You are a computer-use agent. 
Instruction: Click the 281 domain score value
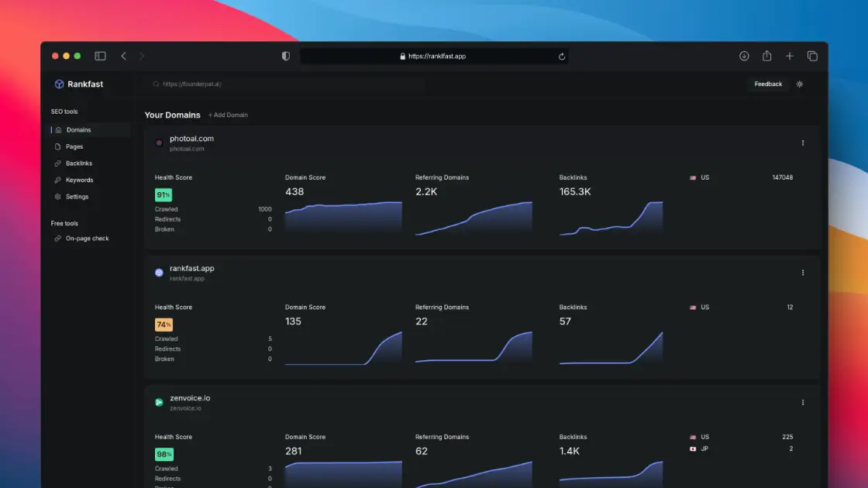294,451
